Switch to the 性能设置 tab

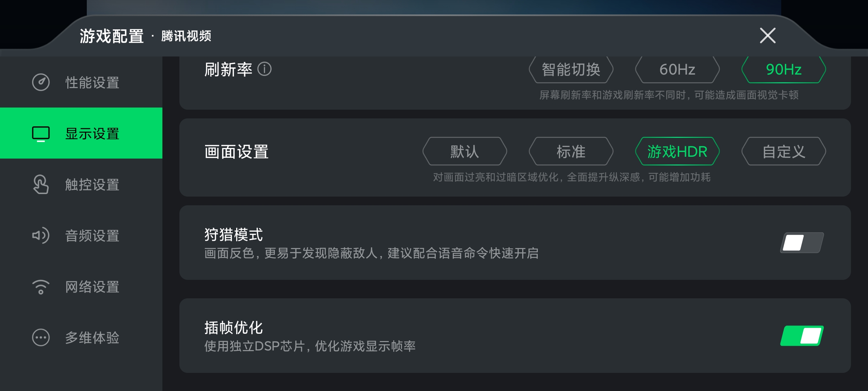pos(92,82)
